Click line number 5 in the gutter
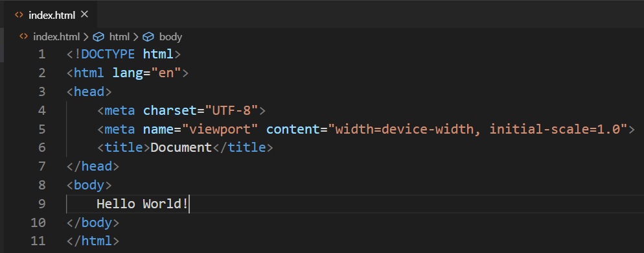Screen dimensions: 644x253 pos(42,128)
